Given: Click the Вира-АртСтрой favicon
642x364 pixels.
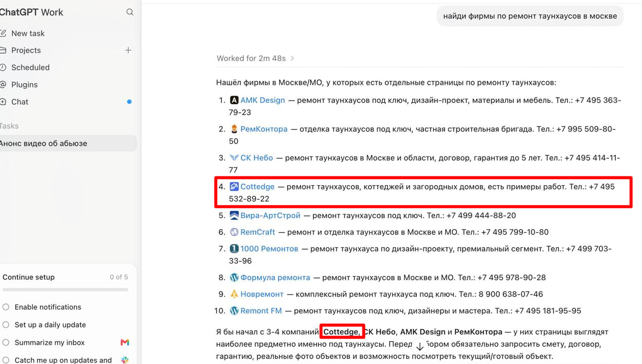Looking at the screenshot, I should [x=234, y=216].
